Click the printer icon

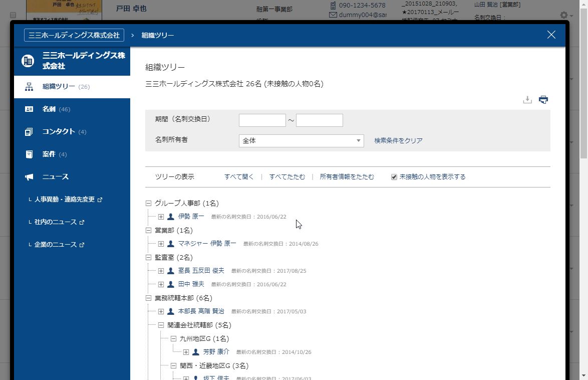[x=543, y=100]
